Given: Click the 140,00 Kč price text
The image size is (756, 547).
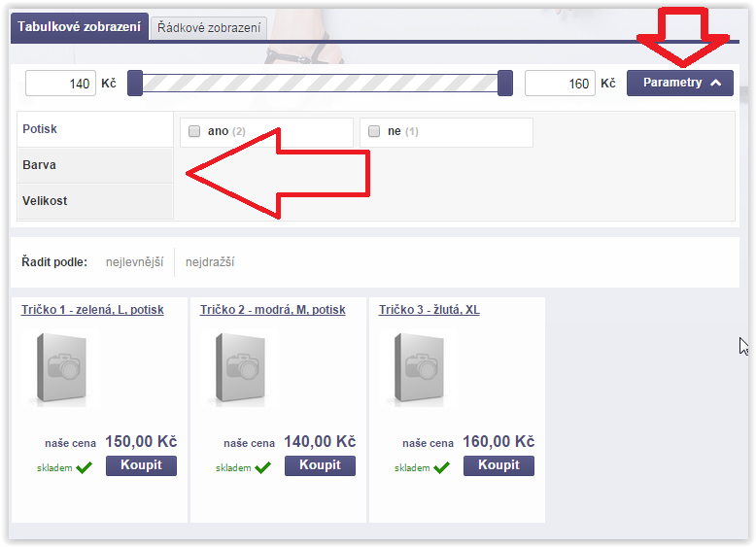Looking at the screenshot, I should point(320,441).
